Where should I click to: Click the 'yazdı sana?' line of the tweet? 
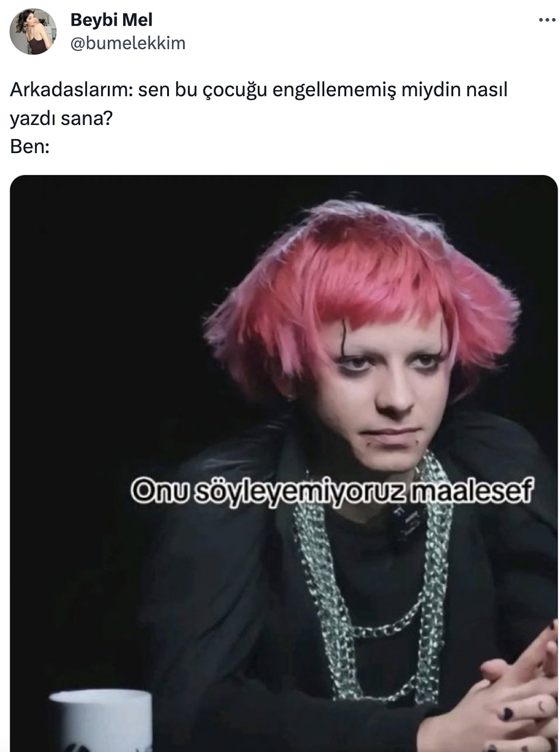(61, 119)
